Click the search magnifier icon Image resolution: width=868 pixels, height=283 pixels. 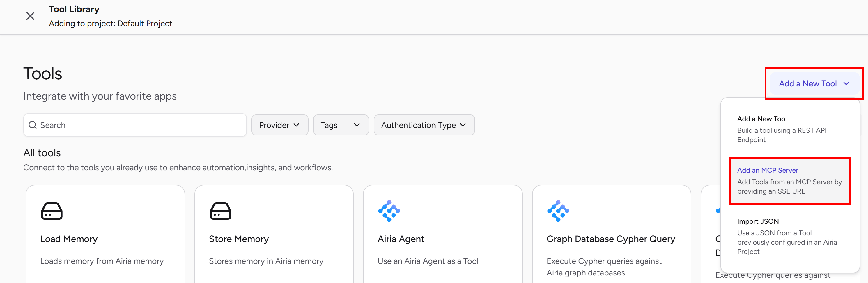(33, 125)
